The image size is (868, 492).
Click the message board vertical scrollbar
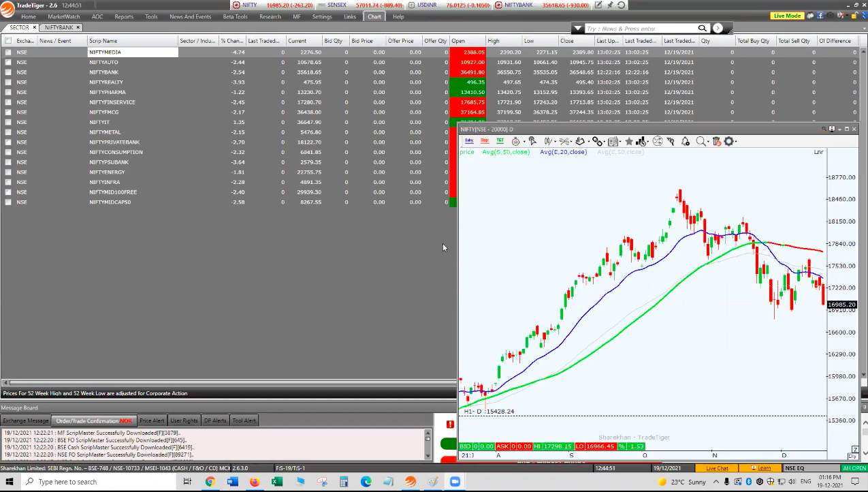point(428,444)
